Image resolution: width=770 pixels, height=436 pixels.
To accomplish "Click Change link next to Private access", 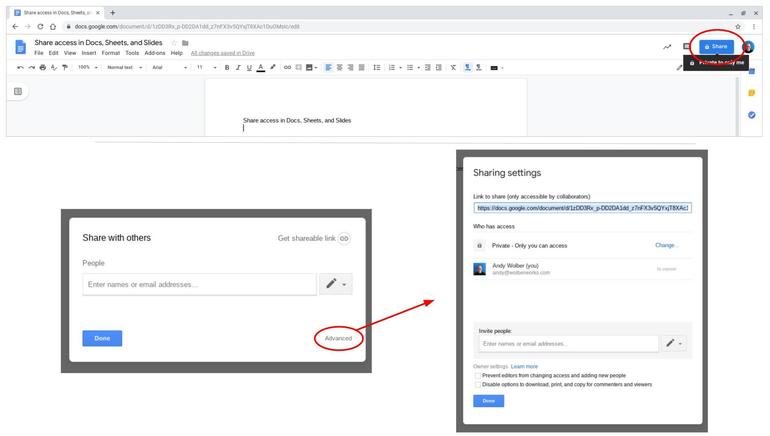I will tap(666, 245).
